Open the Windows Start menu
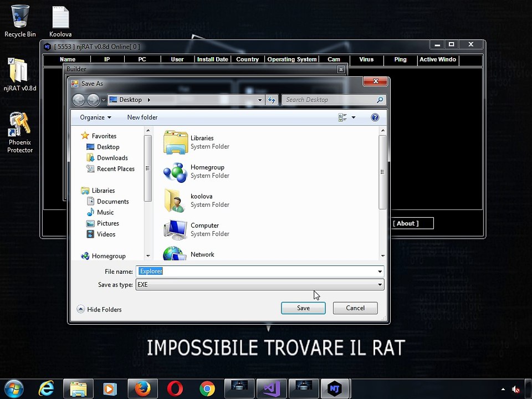The image size is (532, 399). click(13, 389)
